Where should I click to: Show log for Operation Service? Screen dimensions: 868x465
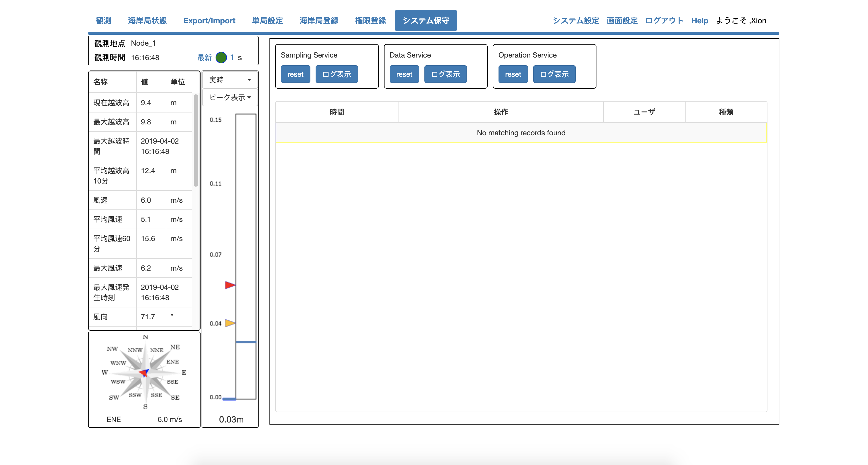pos(554,74)
